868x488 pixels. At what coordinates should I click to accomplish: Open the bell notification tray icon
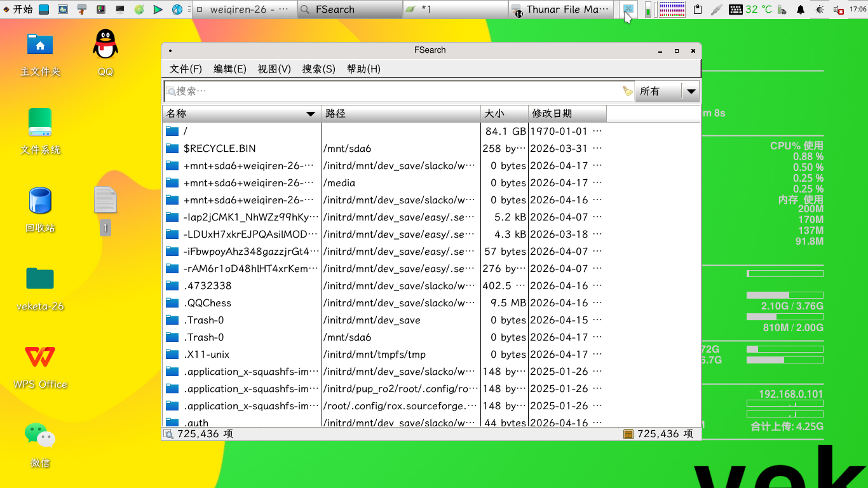[801, 10]
